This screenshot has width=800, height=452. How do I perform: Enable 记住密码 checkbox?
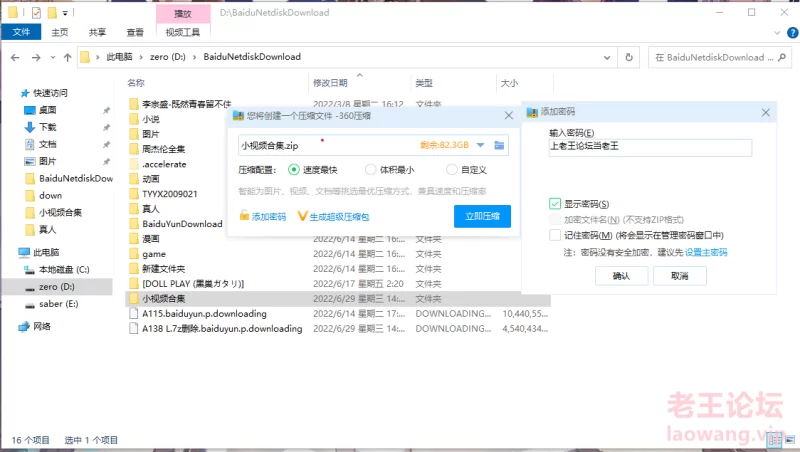(x=555, y=235)
